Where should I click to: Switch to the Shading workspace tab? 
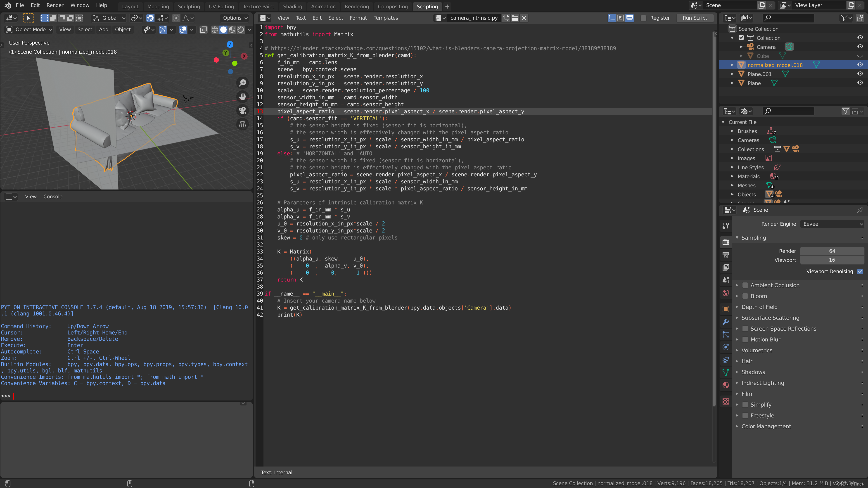pyautogui.click(x=292, y=6)
